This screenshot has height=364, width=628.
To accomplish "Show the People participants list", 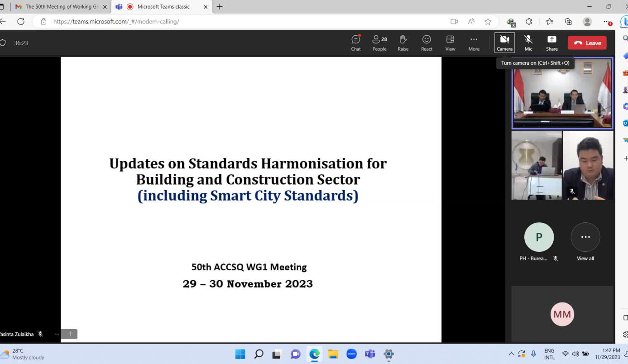I will [379, 43].
